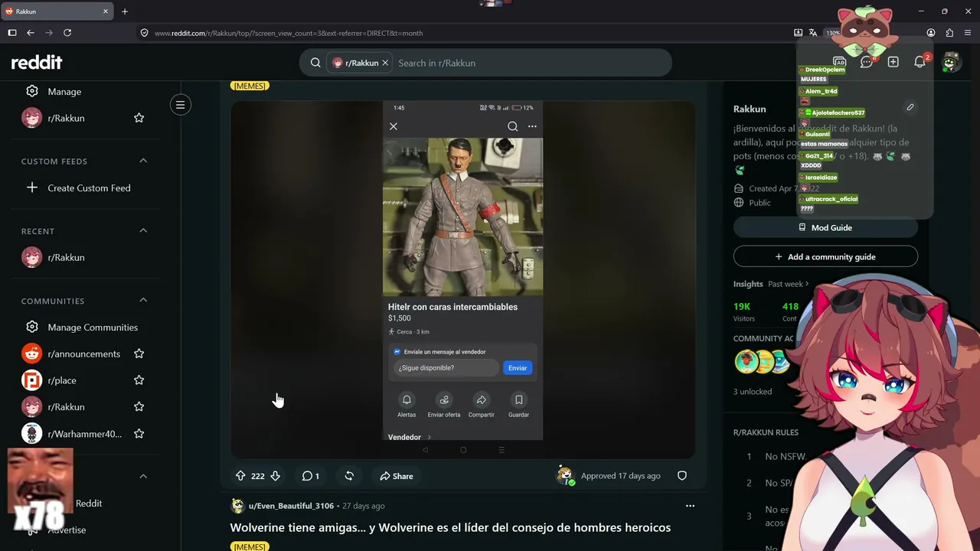Downvote the Hitelr figure post

(x=276, y=476)
